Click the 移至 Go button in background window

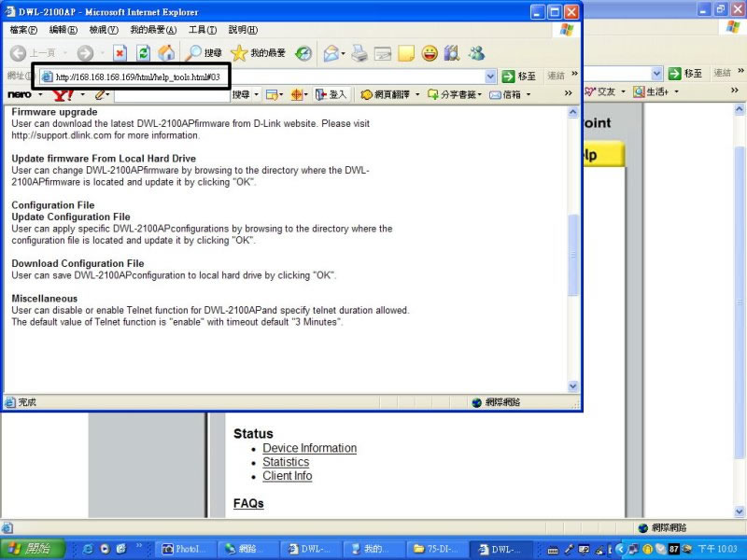tap(685, 74)
